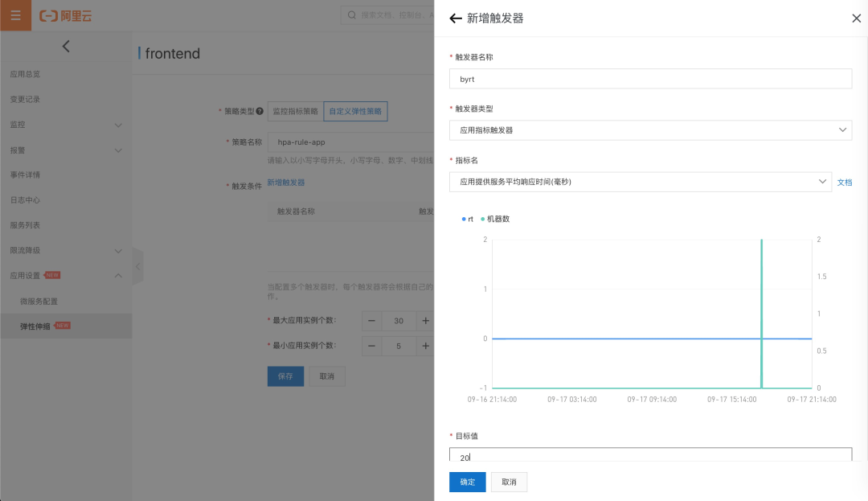Open the 触发器类型 dropdown
The height and width of the screenshot is (501, 868).
coord(650,130)
